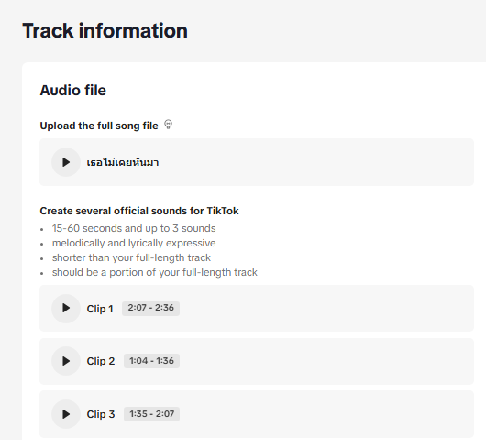Click the 15-60 seconds guideline text

[134, 228]
